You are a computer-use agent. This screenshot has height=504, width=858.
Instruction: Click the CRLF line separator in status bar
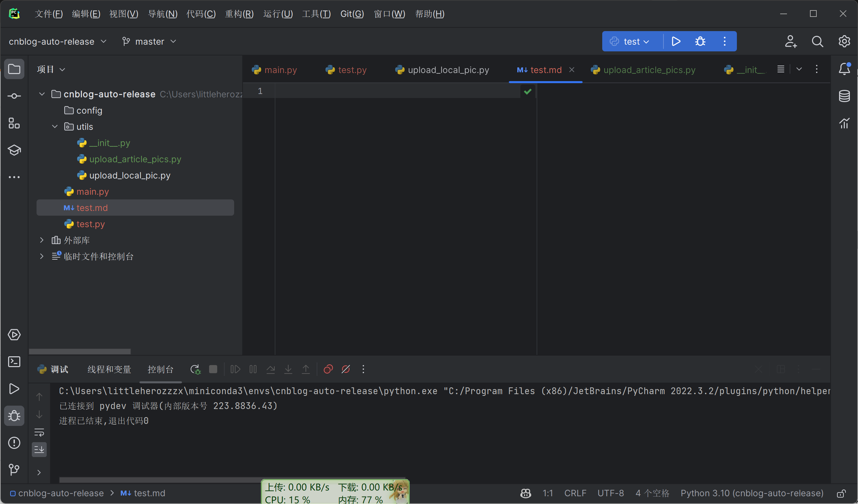(x=575, y=494)
